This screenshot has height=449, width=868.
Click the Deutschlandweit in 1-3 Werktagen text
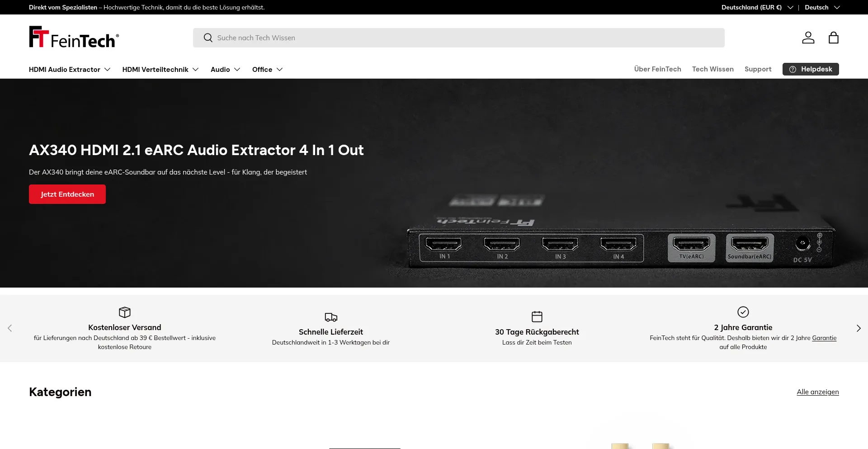tap(331, 342)
